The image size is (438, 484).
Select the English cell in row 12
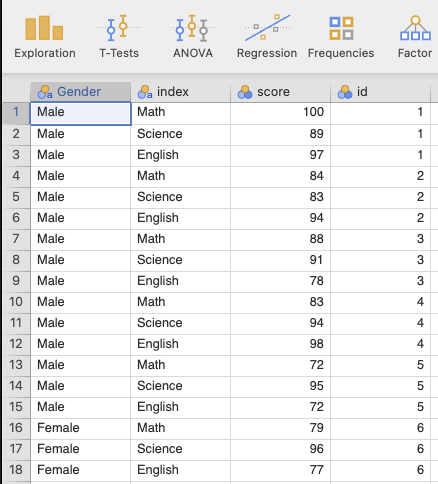click(180, 344)
